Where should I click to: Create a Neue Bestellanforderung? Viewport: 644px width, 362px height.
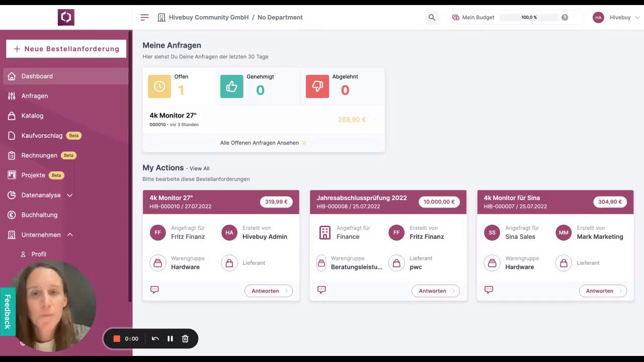pyautogui.click(x=66, y=49)
